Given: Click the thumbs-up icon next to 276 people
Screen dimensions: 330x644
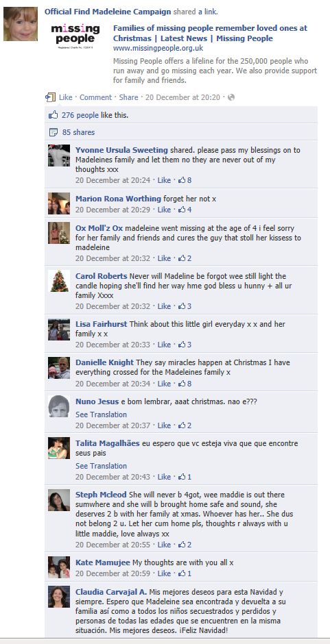Looking at the screenshot, I should [x=53, y=115].
